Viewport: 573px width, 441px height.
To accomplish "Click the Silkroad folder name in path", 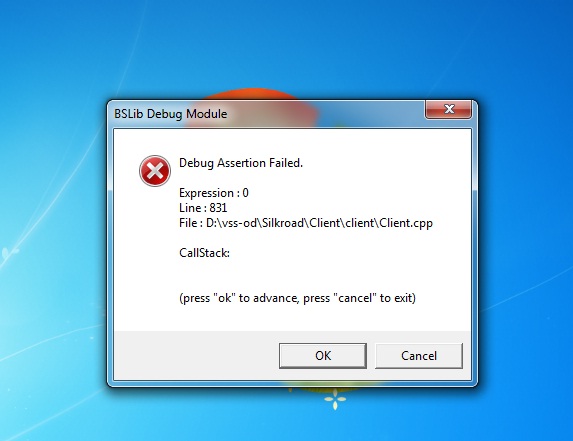I will [x=283, y=223].
